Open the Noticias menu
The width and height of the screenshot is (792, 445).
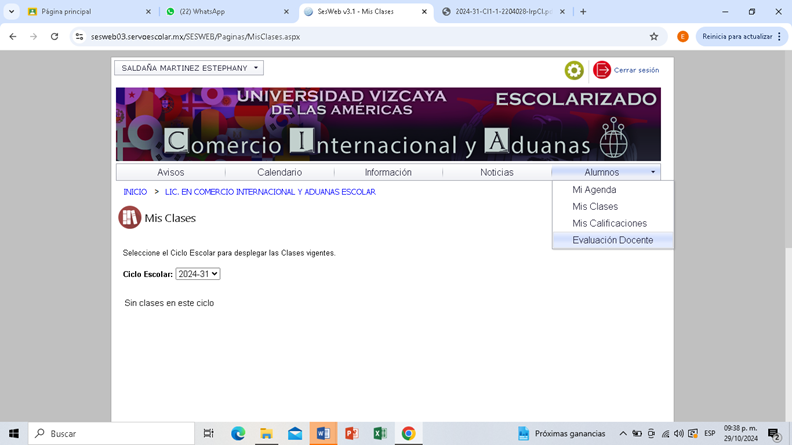[x=497, y=172]
